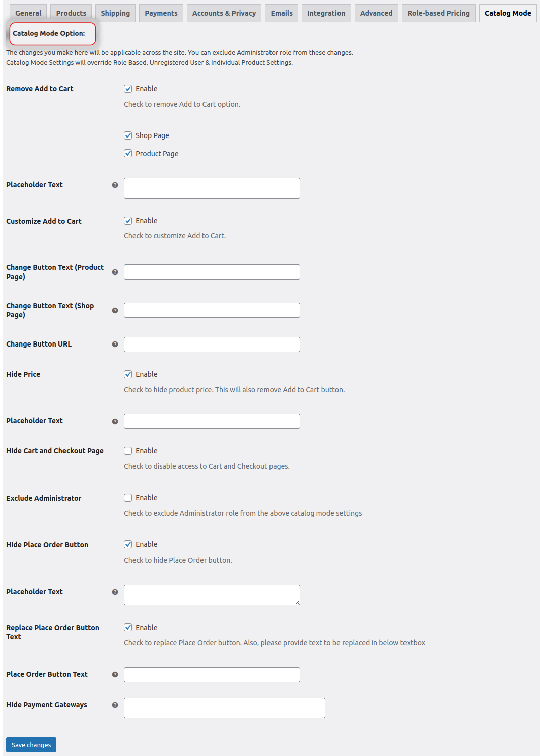
Task: Click help icon beside Place Order Button Text
Action: coord(115,674)
